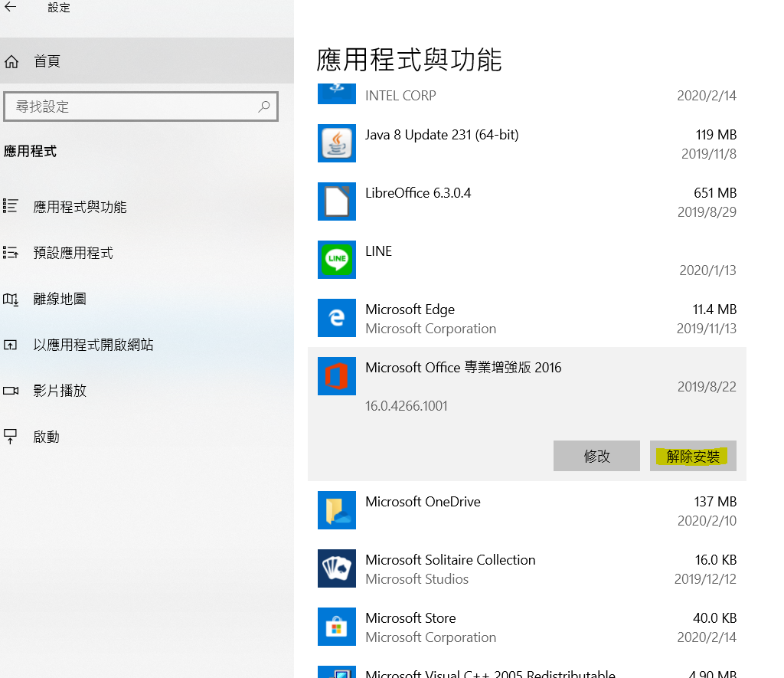Click the 離線地圖 map icon

(11, 299)
